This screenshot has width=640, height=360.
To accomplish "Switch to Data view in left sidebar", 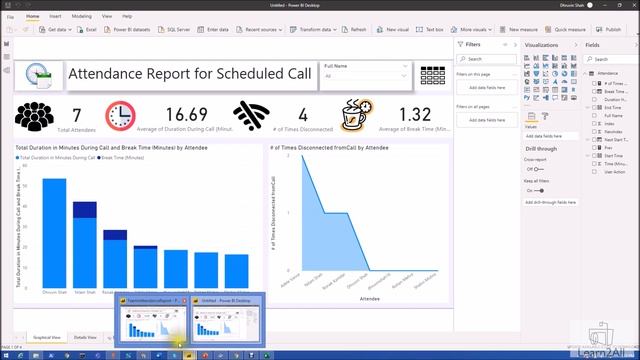I will pos(7,57).
